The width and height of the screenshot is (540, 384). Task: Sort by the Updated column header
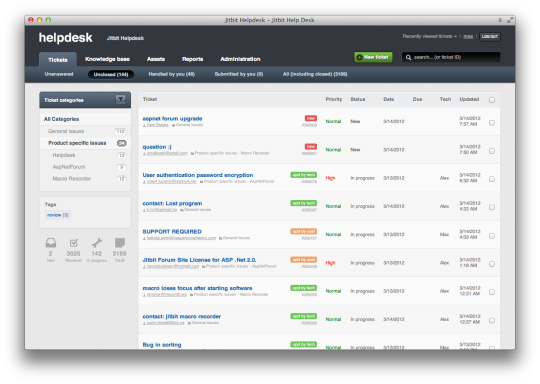[x=469, y=99]
